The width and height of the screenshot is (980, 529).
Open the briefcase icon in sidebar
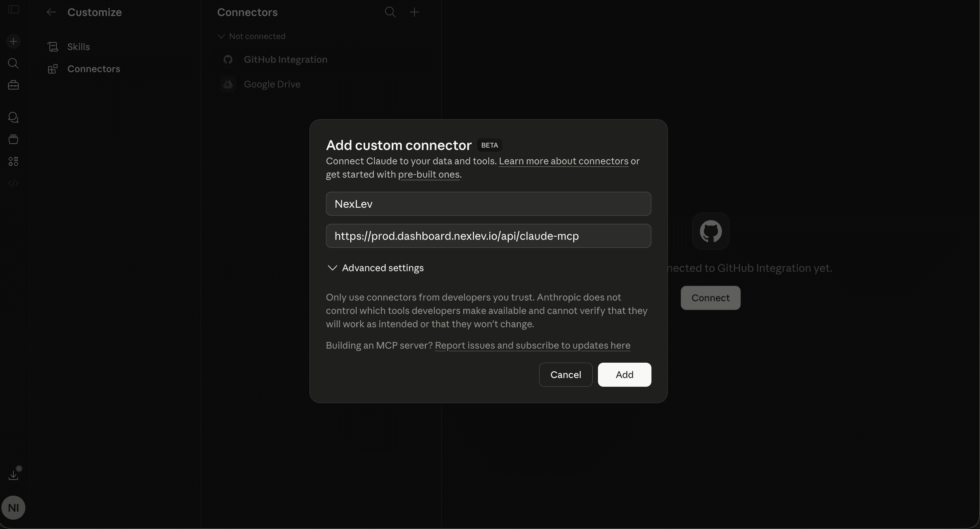[13, 85]
